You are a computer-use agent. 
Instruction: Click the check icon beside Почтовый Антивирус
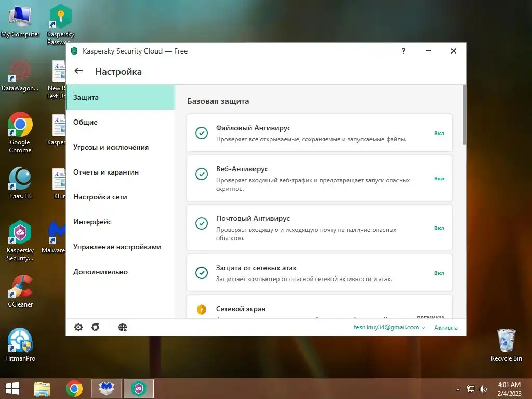tap(202, 223)
